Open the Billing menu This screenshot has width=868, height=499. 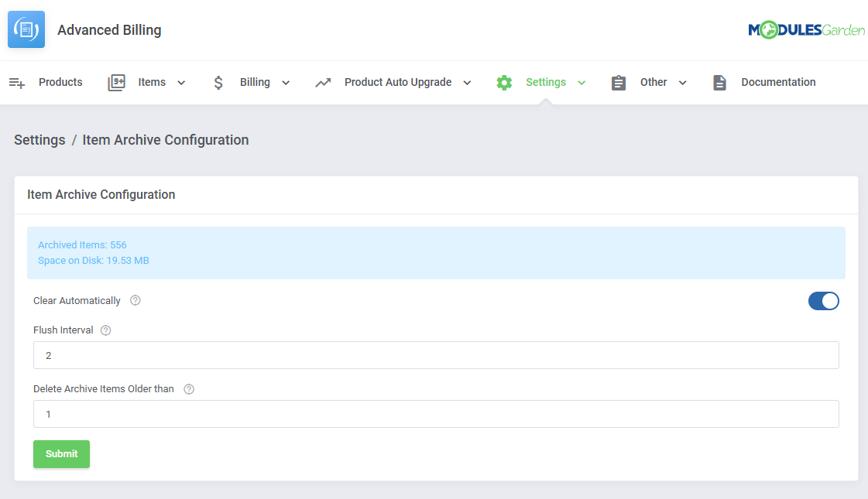click(255, 82)
